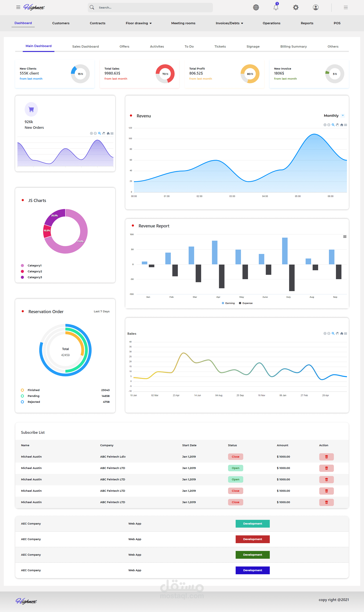Reset New Orders mini chart via home icon
The image size is (364, 612).
(108, 133)
